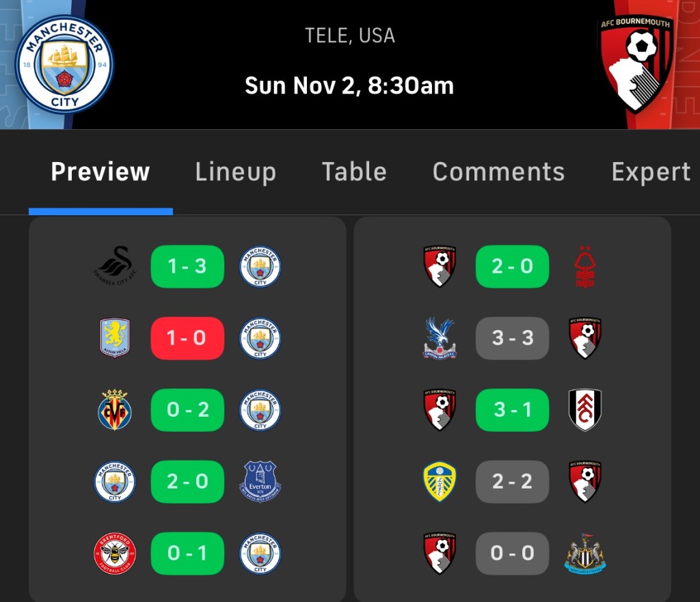Open Swansea City team icon
Image resolution: width=700 pixels, height=602 pixels.
115,266
